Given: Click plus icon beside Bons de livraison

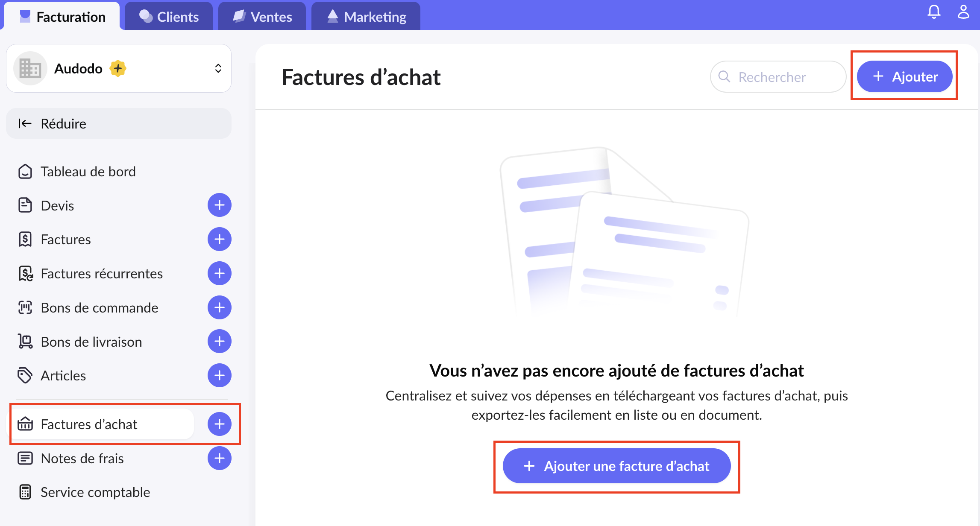Looking at the screenshot, I should point(220,342).
